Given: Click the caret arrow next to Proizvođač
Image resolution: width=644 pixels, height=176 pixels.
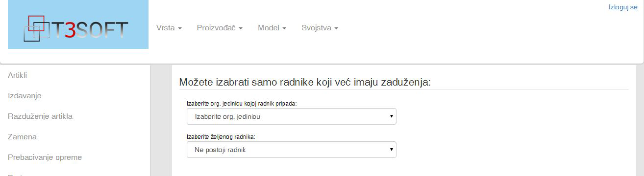Looking at the screenshot, I should click(x=241, y=28).
